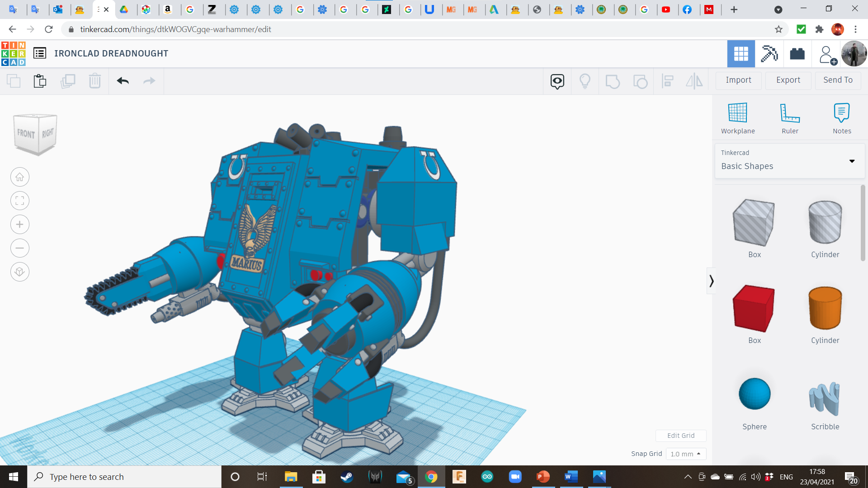Click the Export button

(x=788, y=80)
